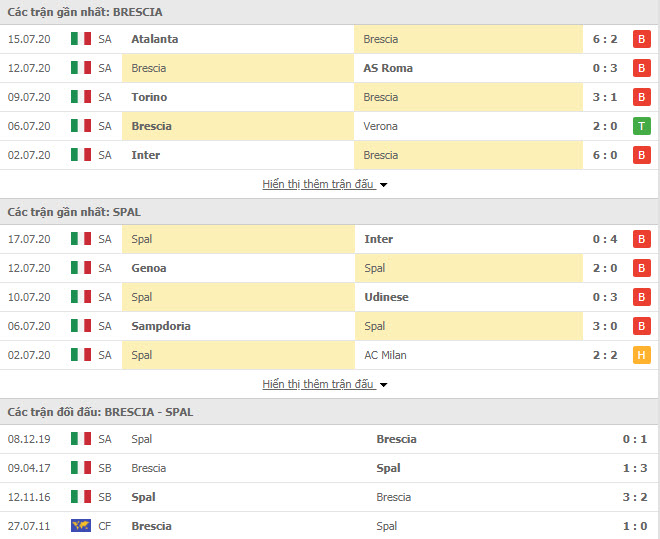The width and height of the screenshot is (660, 539).
Task: Click the world flag icon on the 27.07.11 row
Action: tap(81, 526)
